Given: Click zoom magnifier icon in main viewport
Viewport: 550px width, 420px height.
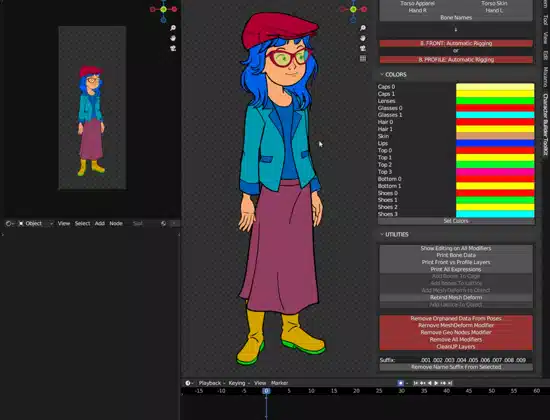Looking at the screenshot, I should 363,28.
